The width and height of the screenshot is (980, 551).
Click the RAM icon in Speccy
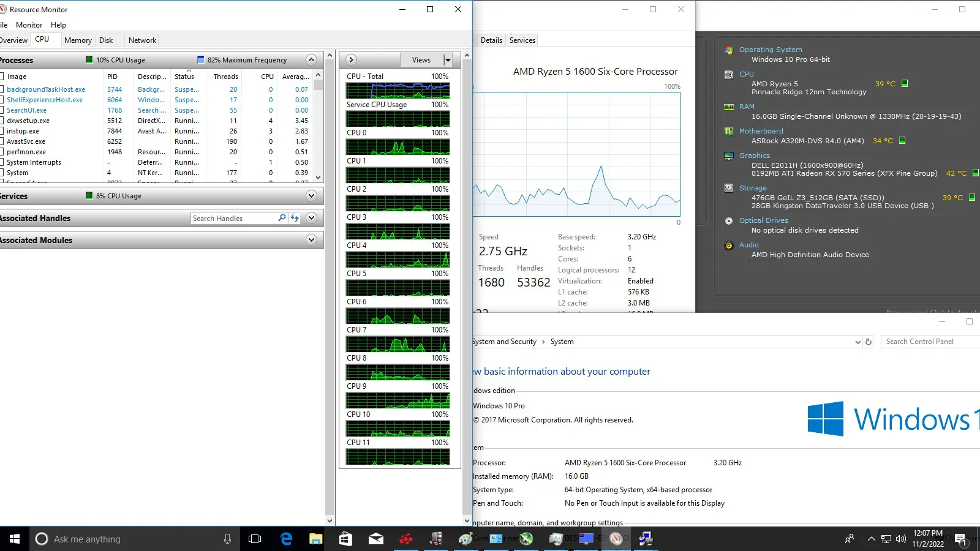pyautogui.click(x=729, y=107)
